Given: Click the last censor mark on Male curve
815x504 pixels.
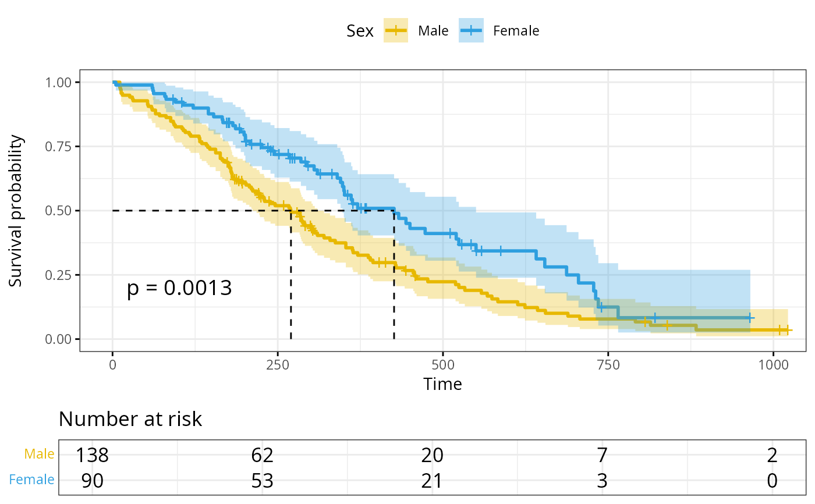Looking at the screenshot, I should [787, 330].
